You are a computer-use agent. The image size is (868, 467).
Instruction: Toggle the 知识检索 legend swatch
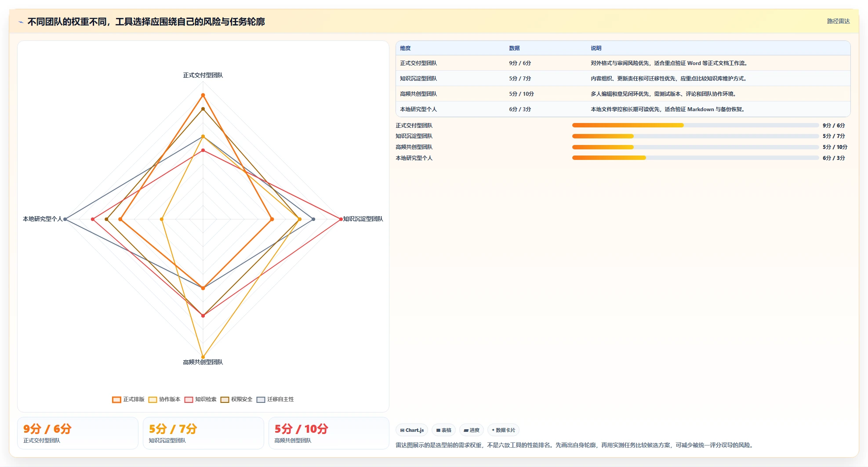[x=189, y=399]
